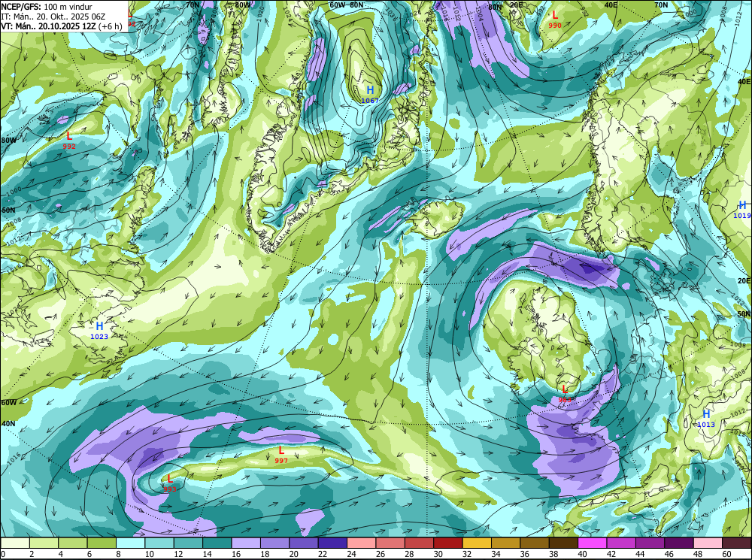Select the 46–48 m/s dark purple legend swatch
This screenshot has width=752, height=560.
[678, 543]
